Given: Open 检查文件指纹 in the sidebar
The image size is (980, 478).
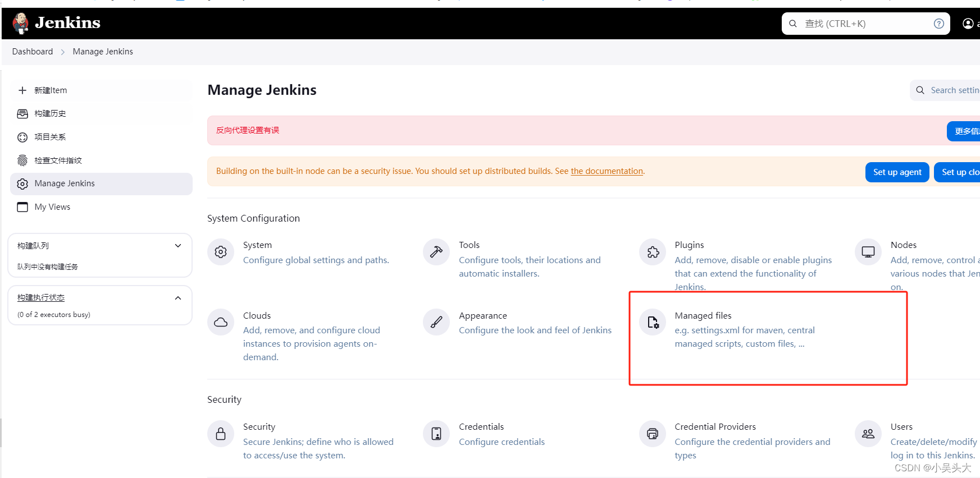Looking at the screenshot, I should pyautogui.click(x=101, y=161).
